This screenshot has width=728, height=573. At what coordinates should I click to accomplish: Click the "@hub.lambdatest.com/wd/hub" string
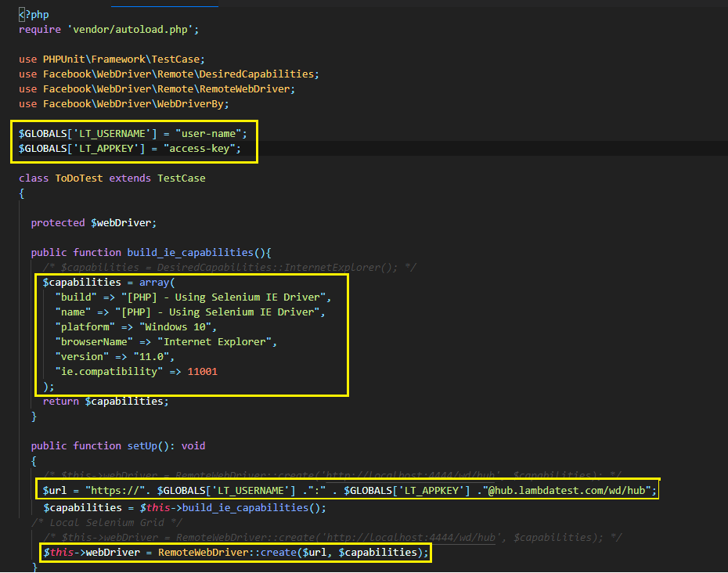pyautogui.click(x=578, y=491)
